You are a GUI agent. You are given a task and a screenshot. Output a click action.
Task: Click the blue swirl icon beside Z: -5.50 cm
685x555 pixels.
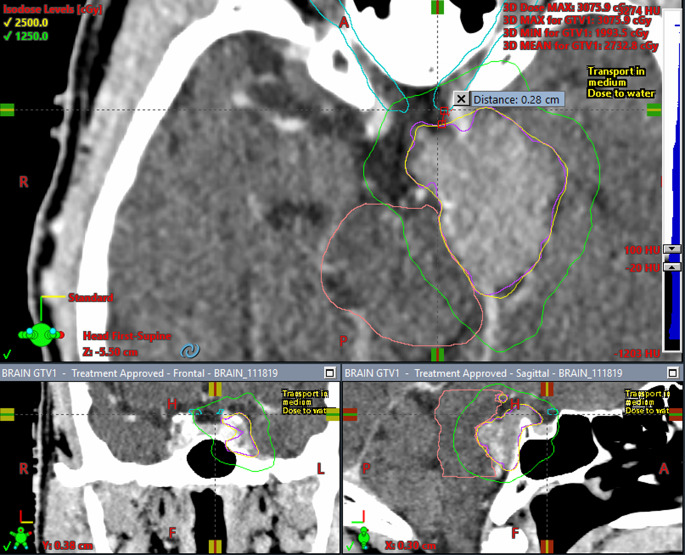coord(190,350)
